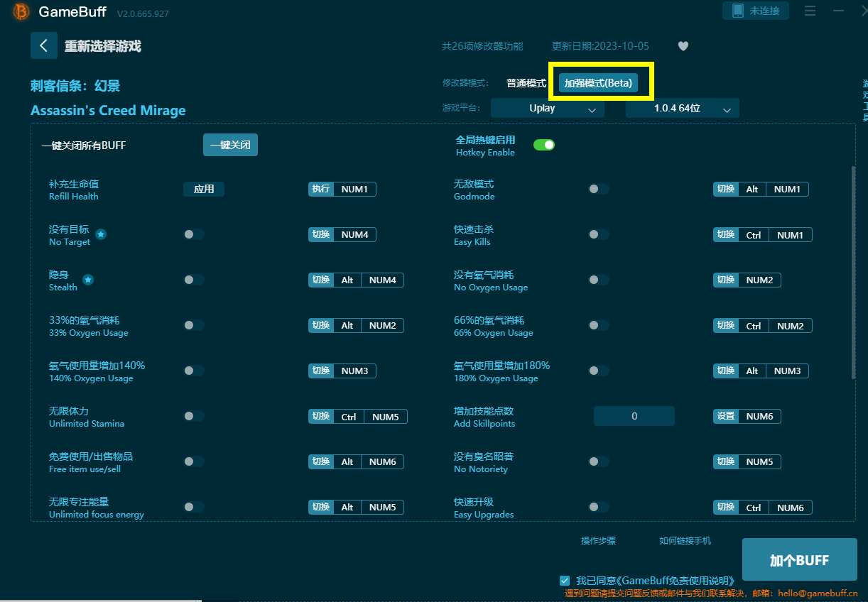The width and height of the screenshot is (868, 602).
Task: Select the 普通模式 trainer mode
Action: 526,83
